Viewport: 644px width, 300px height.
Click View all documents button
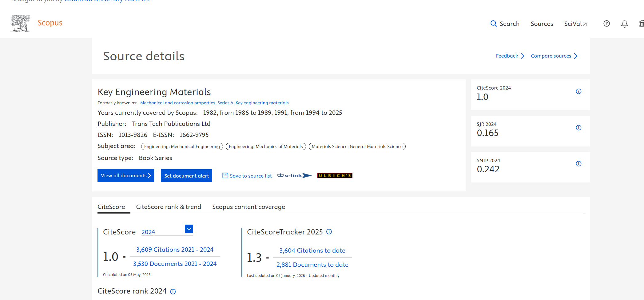[125, 175]
